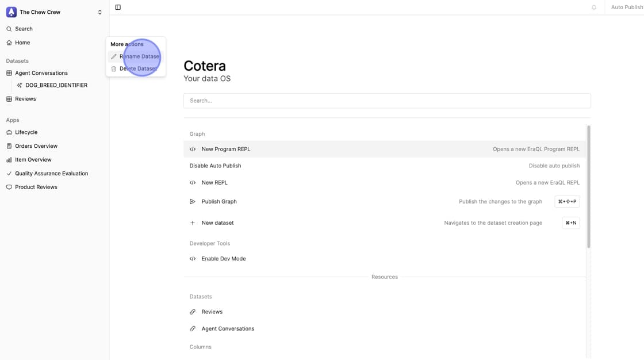The height and width of the screenshot is (360, 644).
Task: Click the Product Reviews chat icon
Action: (9, 187)
